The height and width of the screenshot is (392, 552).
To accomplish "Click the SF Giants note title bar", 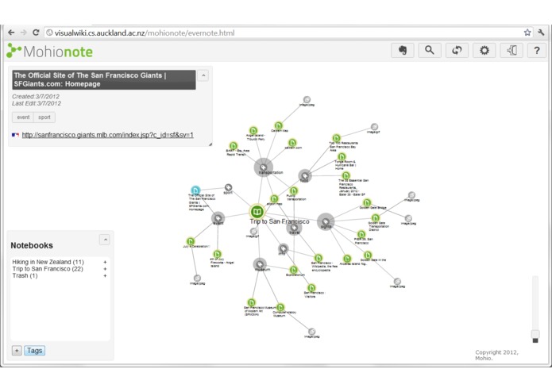I will tap(104, 80).
